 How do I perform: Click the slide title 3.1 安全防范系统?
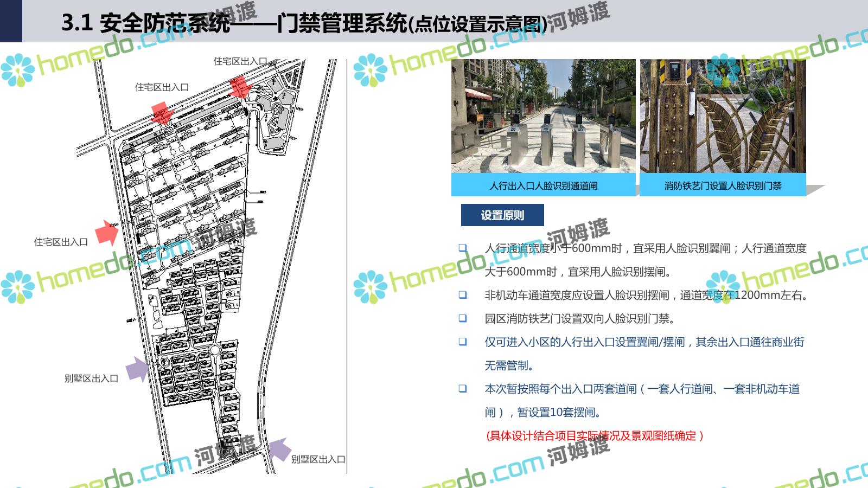pos(304,23)
